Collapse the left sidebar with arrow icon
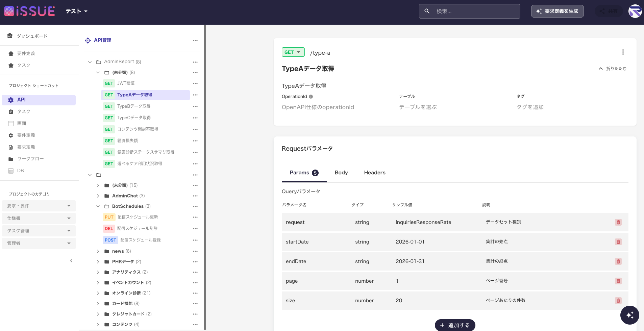The image size is (644, 331). point(71,261)
